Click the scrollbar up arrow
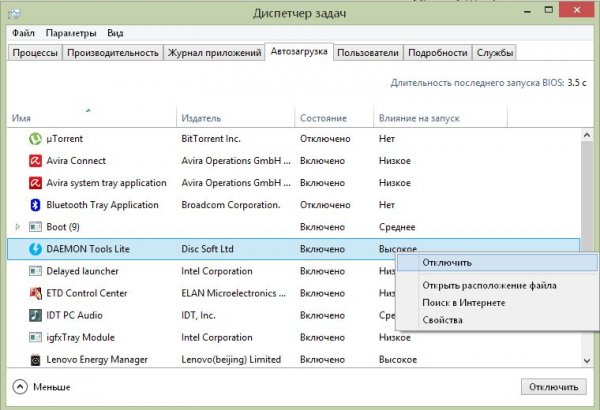The height and width of the screenshot is (410, 600). (587, 135)
